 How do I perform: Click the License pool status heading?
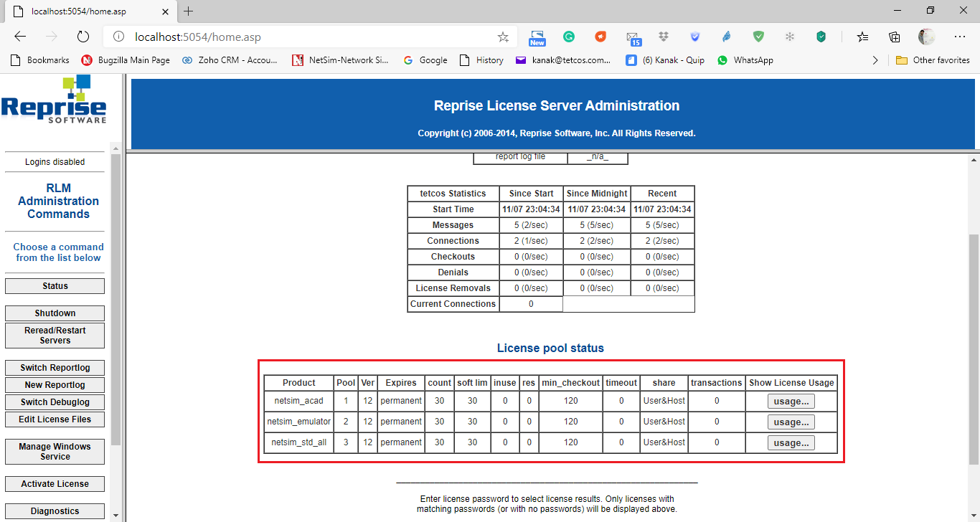coord(550,348)
